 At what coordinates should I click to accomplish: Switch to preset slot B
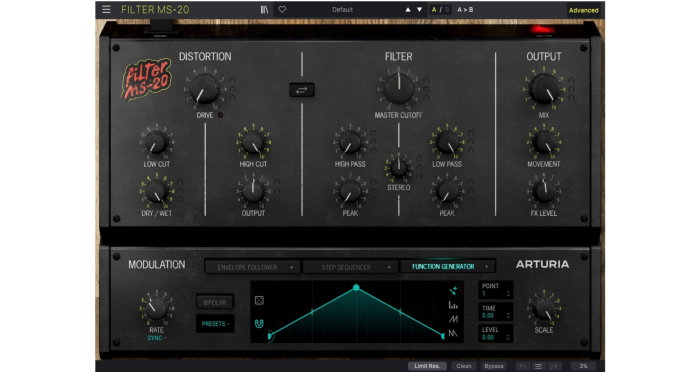coord(446,9)
